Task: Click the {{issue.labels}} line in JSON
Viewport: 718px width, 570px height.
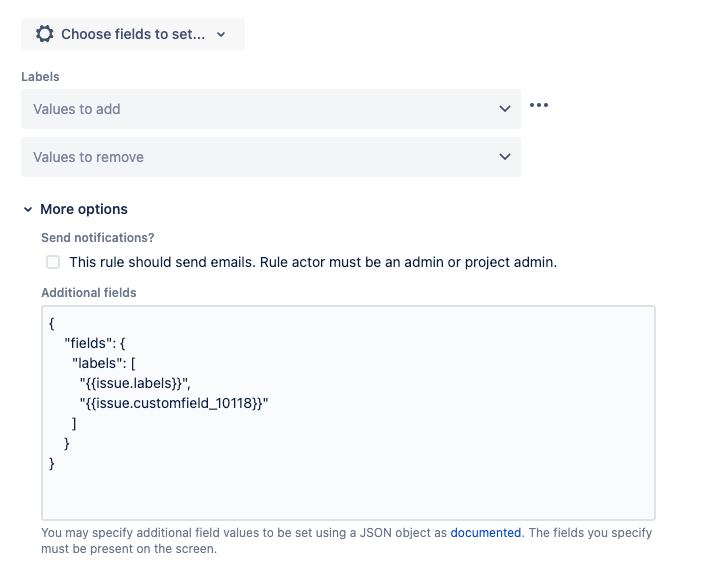Action: (x=135, y=383)
